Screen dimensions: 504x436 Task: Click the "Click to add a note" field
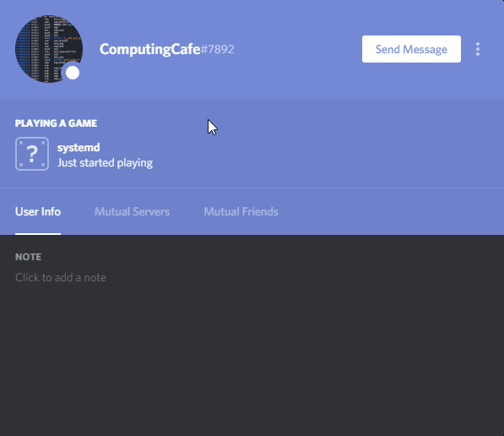[61, 277]
